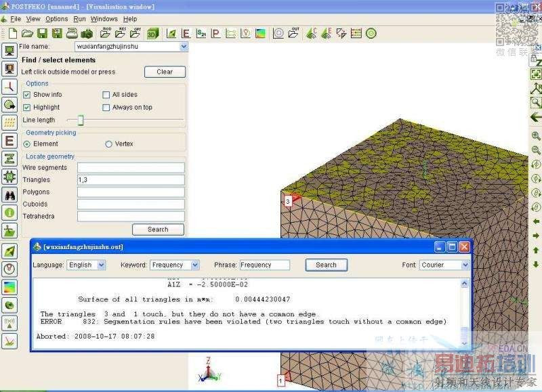The image size is (542, 392).
Task: Click the green gear N icon
Action: coord(9,177)
